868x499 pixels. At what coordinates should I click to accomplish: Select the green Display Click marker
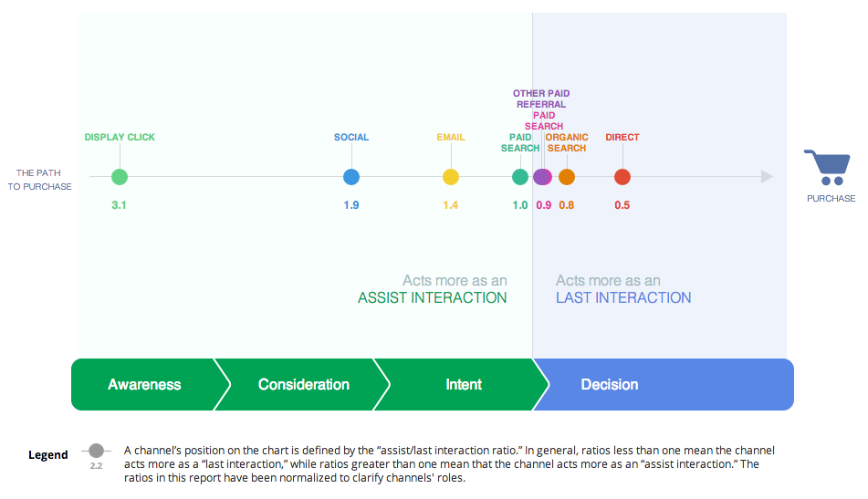coord(120,177)
